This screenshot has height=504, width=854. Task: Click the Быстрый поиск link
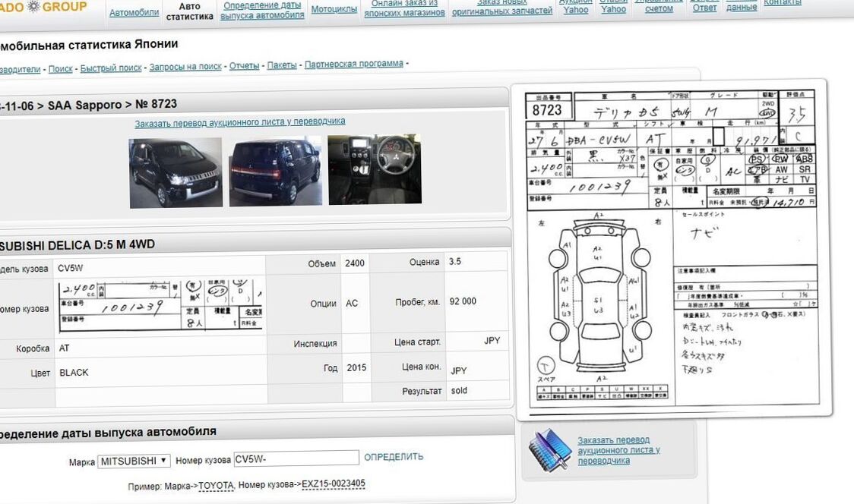[111, 68]
